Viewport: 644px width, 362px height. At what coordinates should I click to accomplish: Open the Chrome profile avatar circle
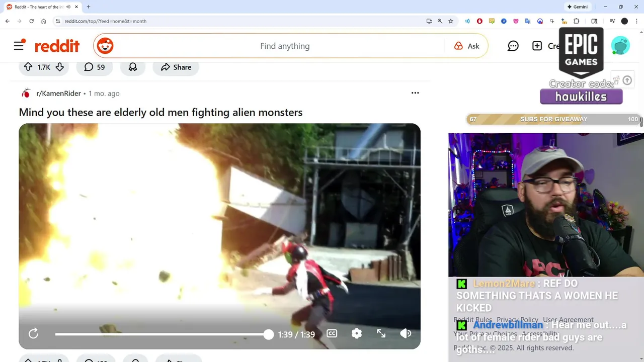[x=624, y=21]
